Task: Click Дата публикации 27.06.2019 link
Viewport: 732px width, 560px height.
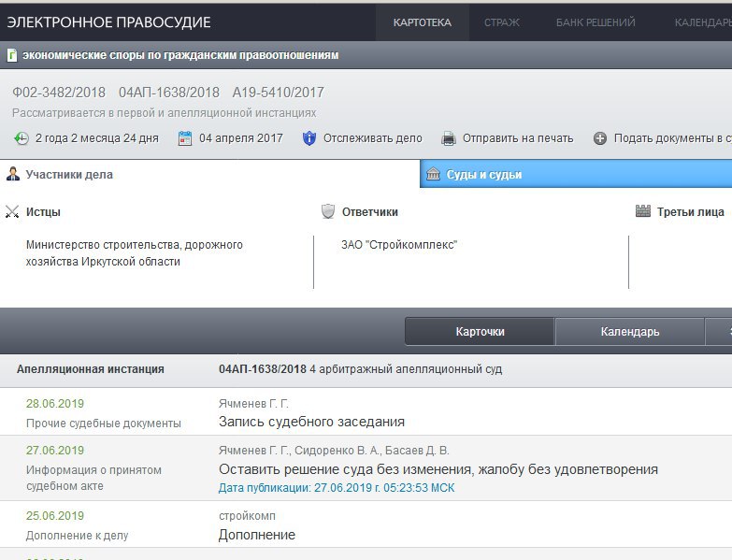Action: tap(337, 488)
